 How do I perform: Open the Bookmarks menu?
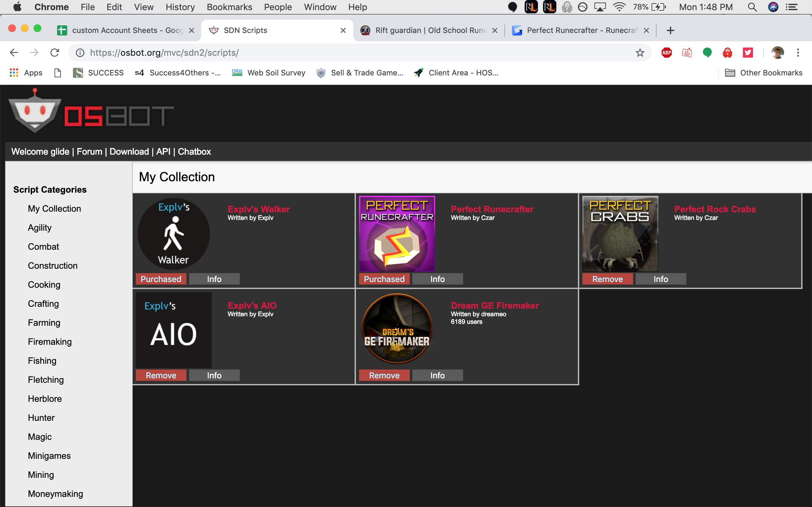click(229, 7)
